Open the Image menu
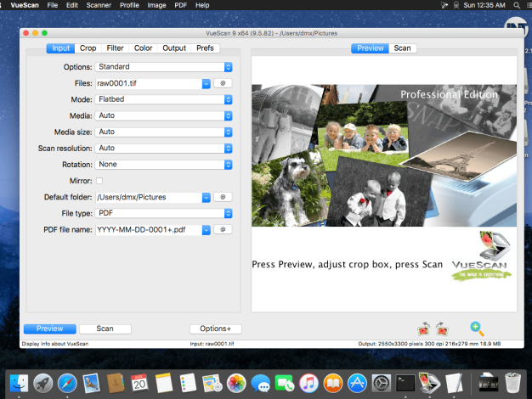The image size is (532, 399). [x=156, y=5]
